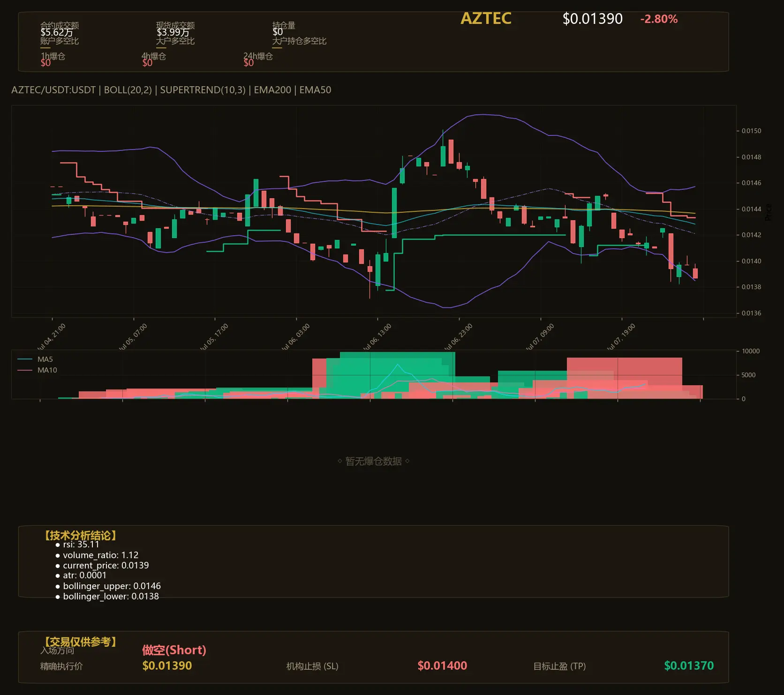Viewport: 784px width, 695px height.
Task: Click the 0.0150 price axis label
Action: click(x=751, y=131)
